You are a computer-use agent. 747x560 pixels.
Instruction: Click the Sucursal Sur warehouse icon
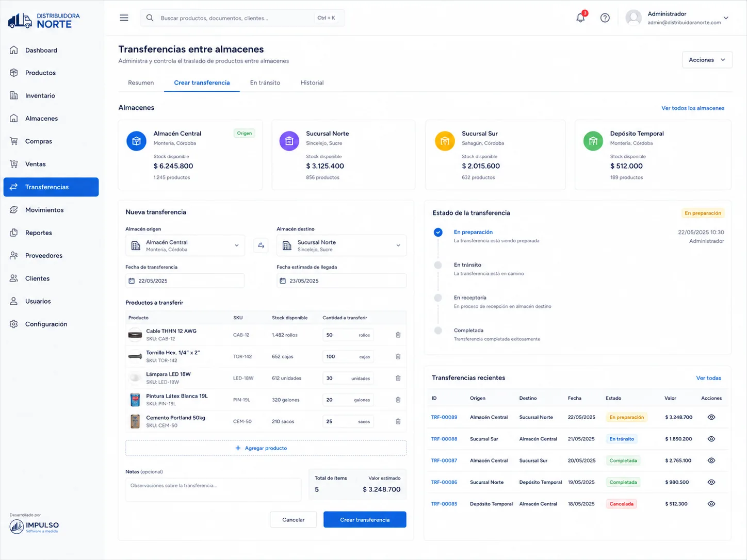click(x=445, y=141)
